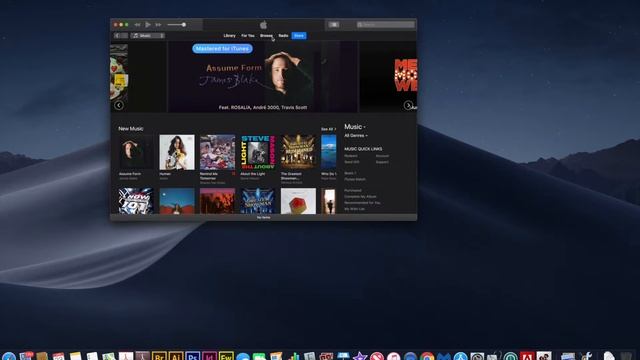
Task: Click the Previous track button in iTunes
Action: (x=138, y=25)
